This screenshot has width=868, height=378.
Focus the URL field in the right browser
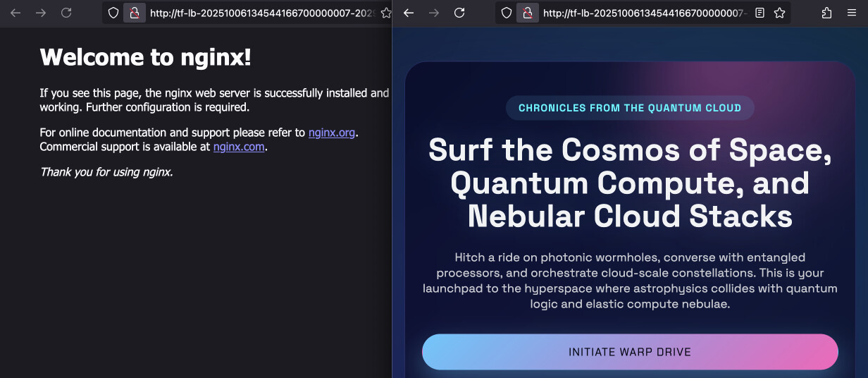point(644,13)
